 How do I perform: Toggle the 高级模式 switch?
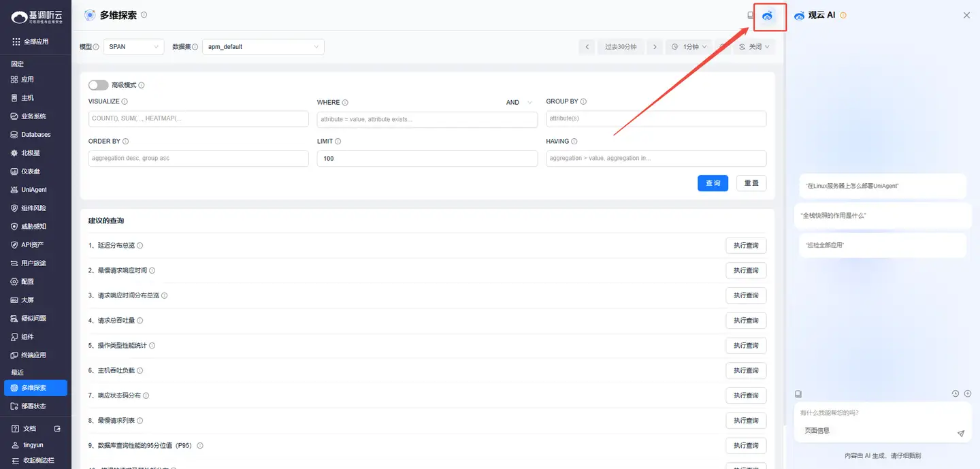pyautogui.click(x=98, y=85)
